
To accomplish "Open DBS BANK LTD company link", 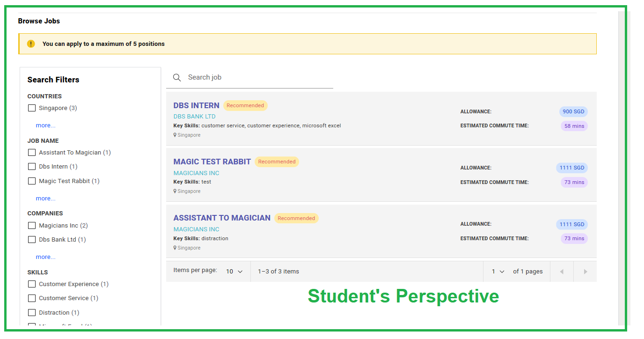I will [194, 117].
